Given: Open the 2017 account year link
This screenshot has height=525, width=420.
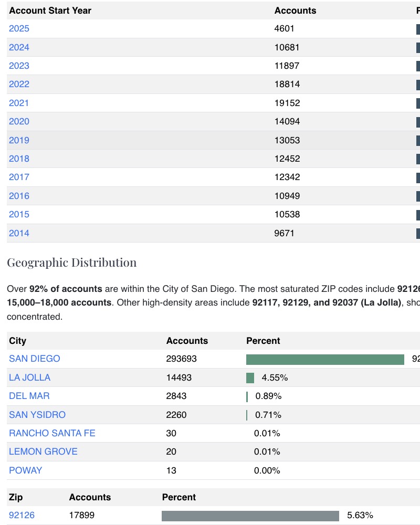Looking at the screenshot, I should coord(19,177).
